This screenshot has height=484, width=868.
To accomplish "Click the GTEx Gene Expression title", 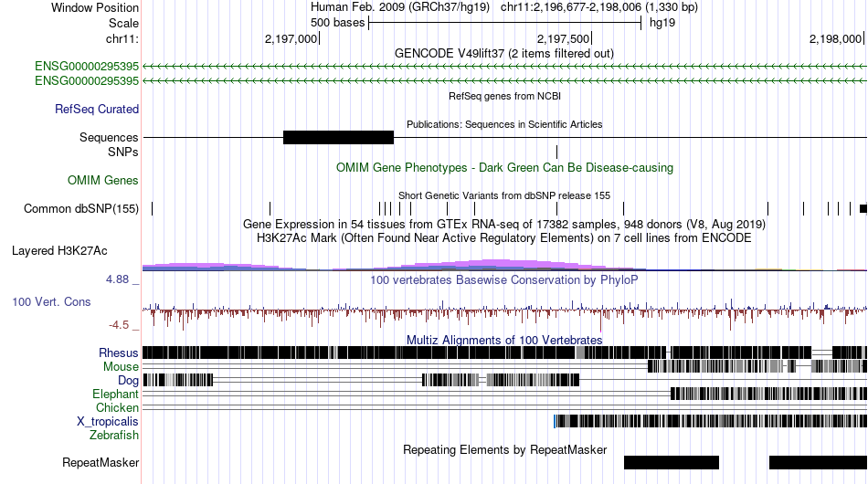I will (504, 224).
